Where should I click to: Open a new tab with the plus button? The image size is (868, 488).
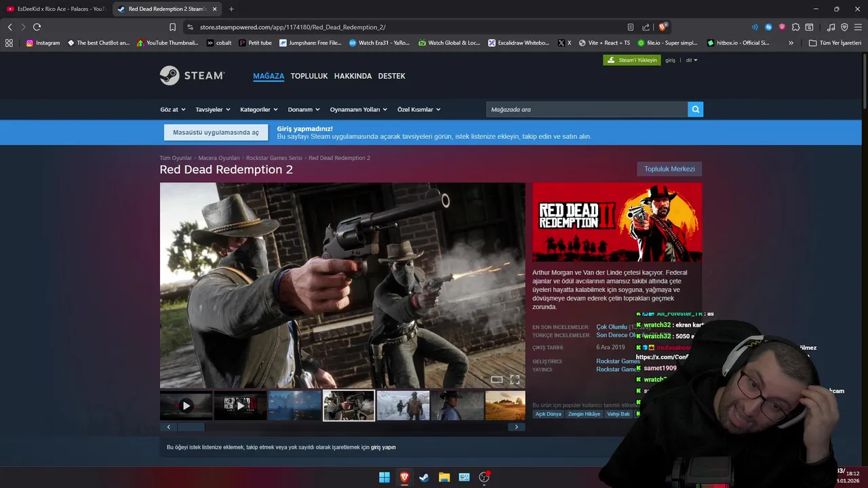point(231,9)
